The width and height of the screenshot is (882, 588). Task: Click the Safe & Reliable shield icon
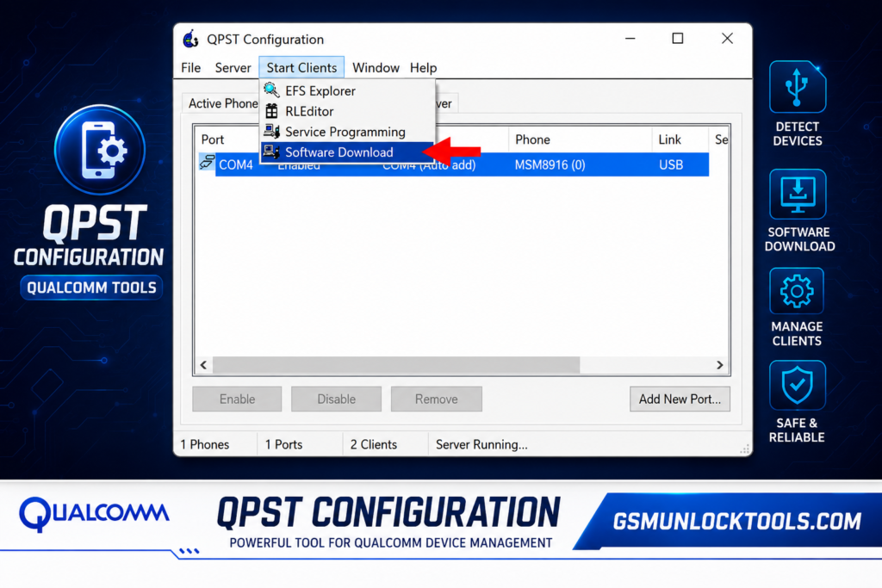(x=797, y=385)
